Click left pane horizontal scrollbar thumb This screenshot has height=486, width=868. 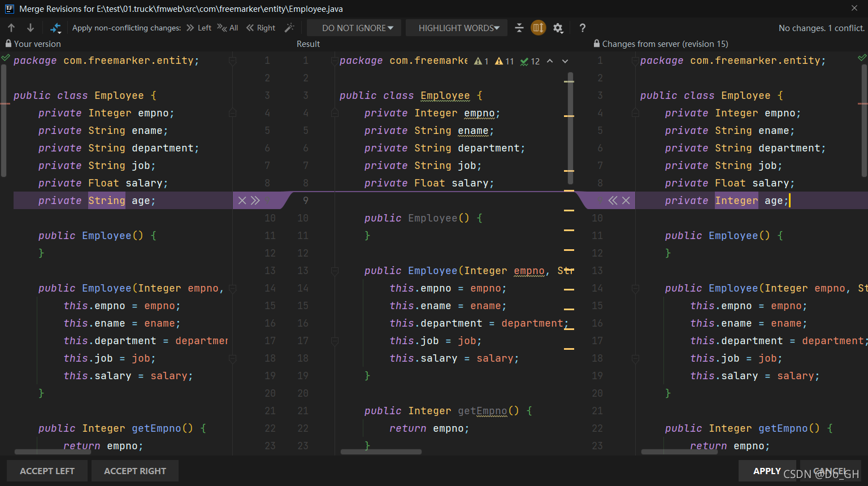click(53, 452)
